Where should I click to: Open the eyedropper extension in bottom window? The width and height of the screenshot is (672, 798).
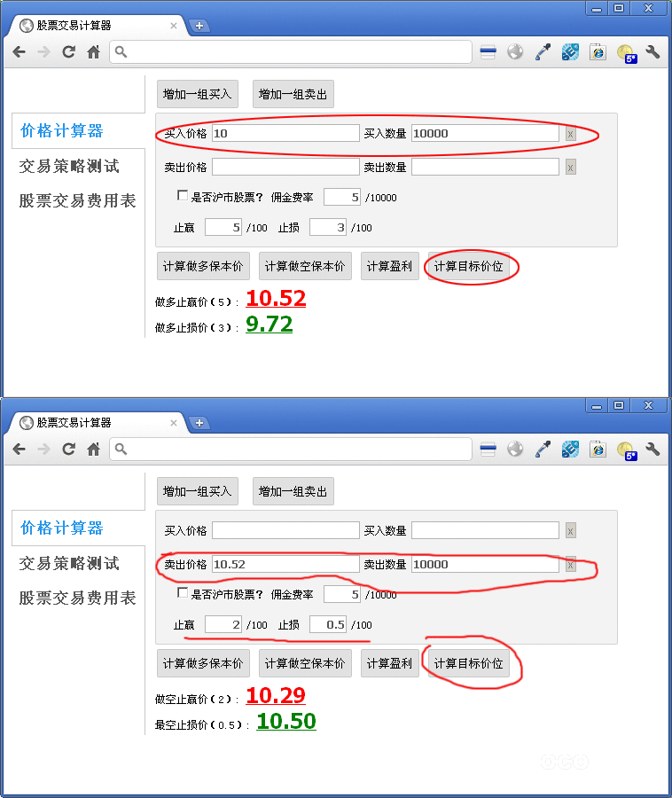point(543,449)
